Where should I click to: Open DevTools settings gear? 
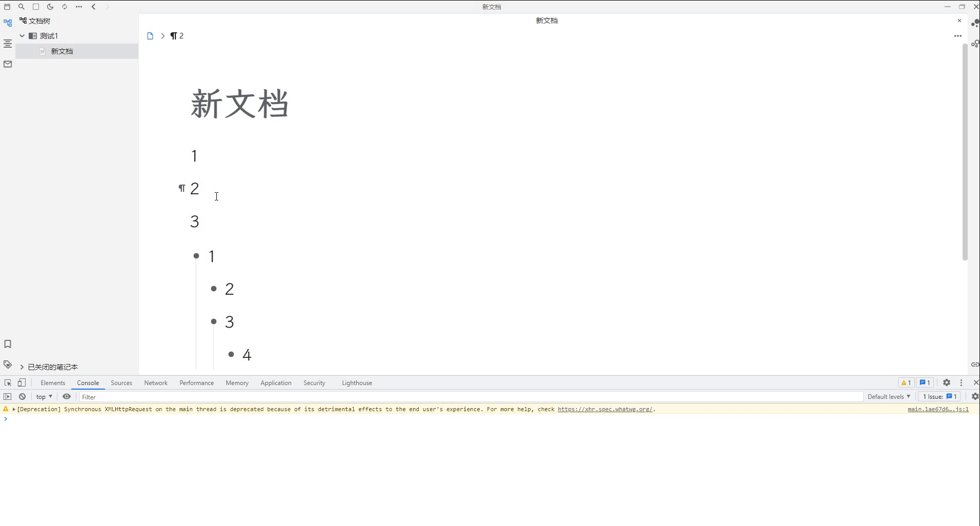(946, 382)
